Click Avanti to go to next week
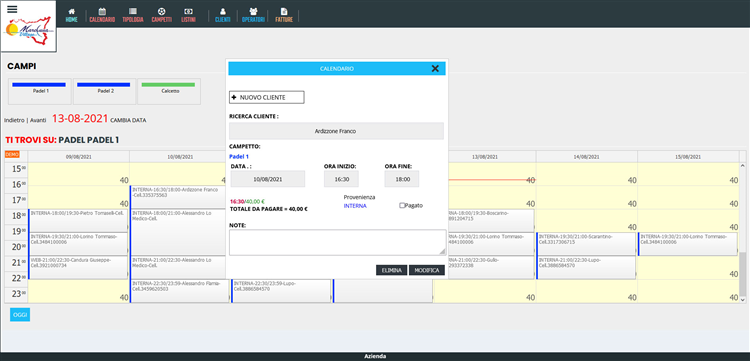Image resolution: width=750 pixels, height=361 pixels. pyautogui.click(x=38, y=120)
